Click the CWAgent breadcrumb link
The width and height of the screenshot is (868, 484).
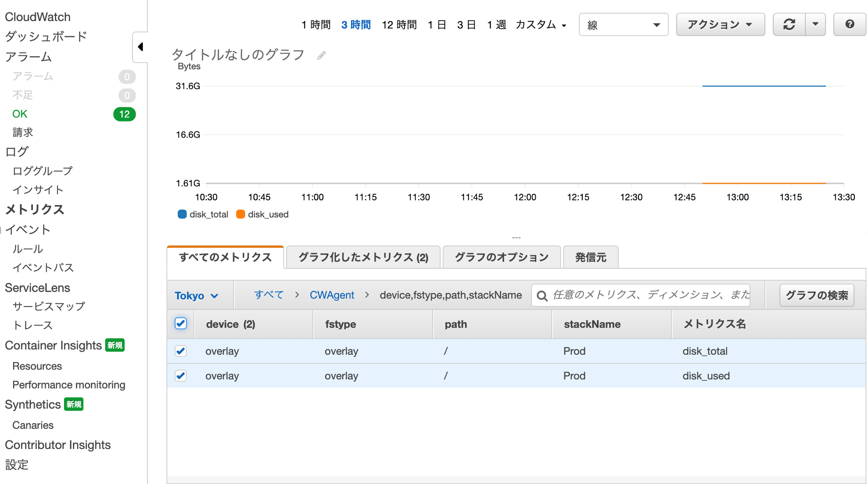(x=332, y=295)
